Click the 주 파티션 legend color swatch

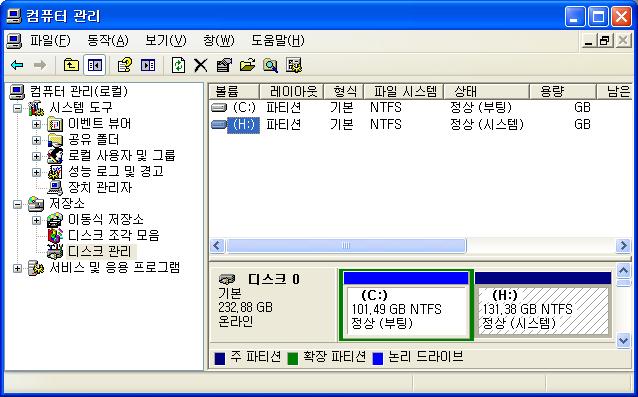point(220,358)
